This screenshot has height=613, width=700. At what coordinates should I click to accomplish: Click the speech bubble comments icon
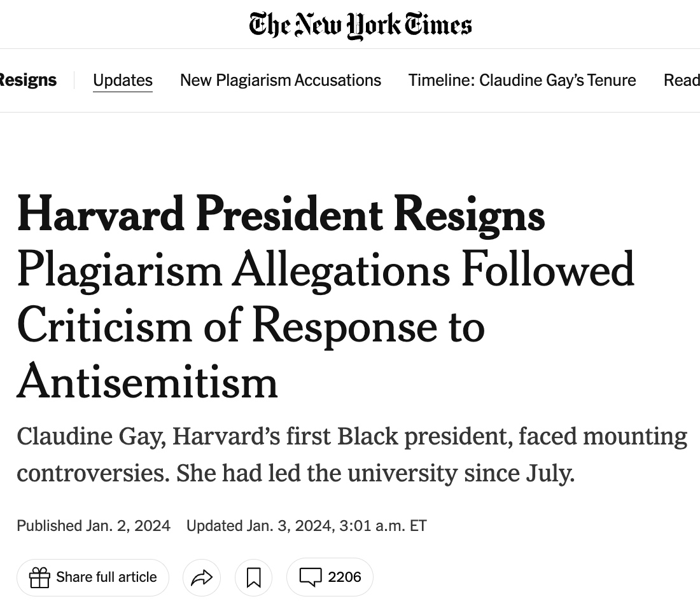click(310, 577)
